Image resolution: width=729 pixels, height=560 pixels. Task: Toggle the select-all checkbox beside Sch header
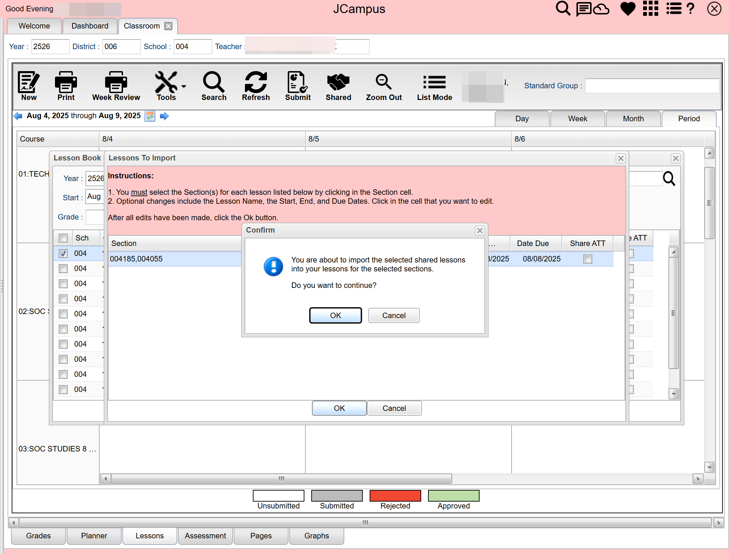63,238
